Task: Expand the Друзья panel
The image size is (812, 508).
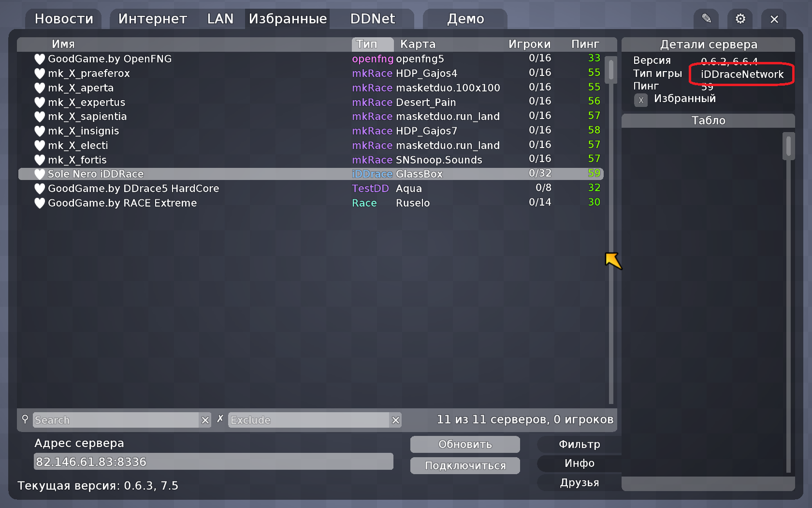Action: coord(579,483)
